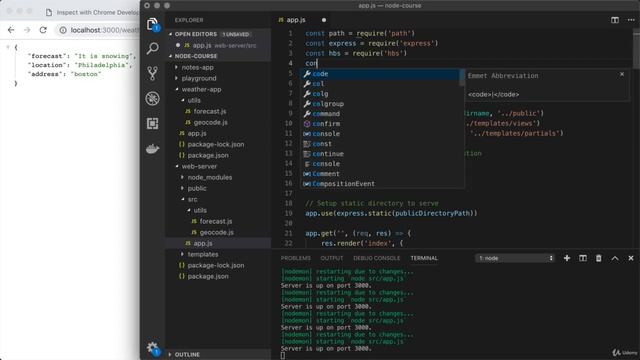Switch to the Terminal tab
The image size is (640, 360).
(424, 258)
